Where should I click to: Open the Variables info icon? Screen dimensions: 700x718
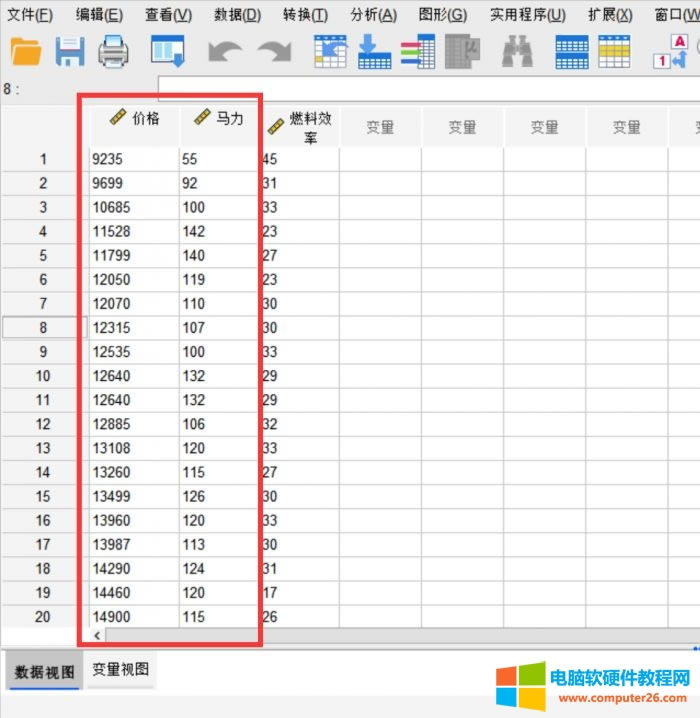418,51
